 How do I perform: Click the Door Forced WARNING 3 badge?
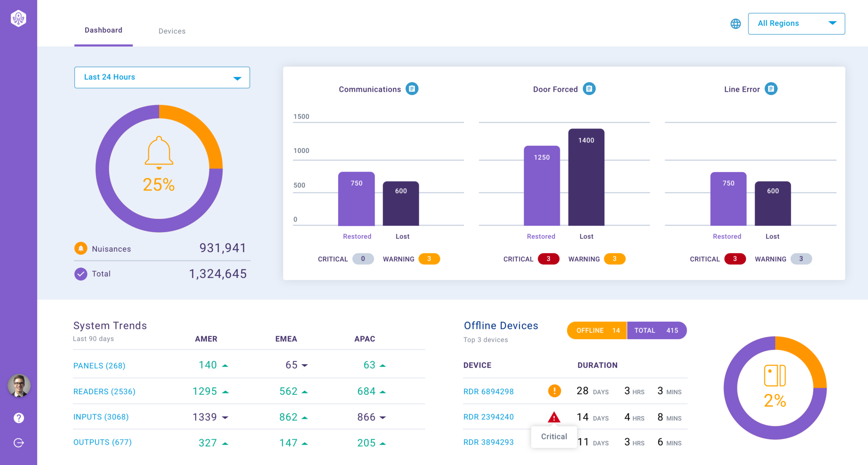pyautogui.click(x=615, y=259)
